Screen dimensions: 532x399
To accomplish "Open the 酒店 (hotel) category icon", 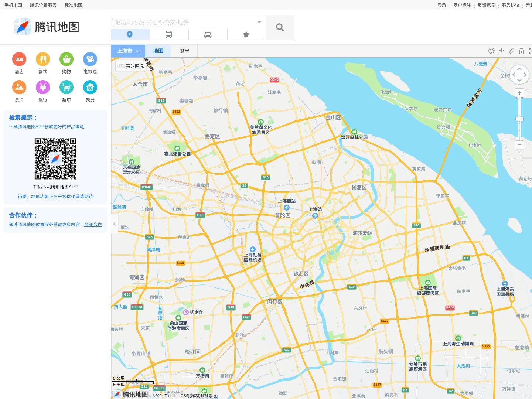I will coord(19,59).
